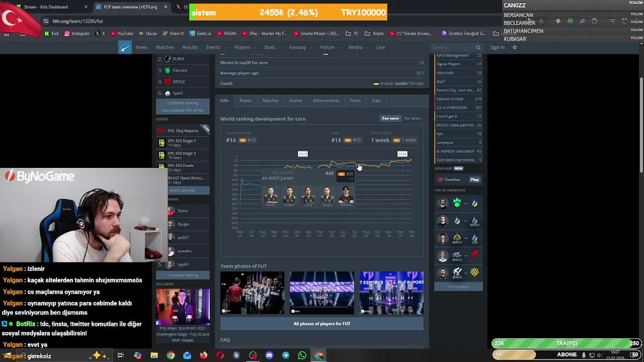Open the EPL S23 Stage 1 event
Viewport: 644px width, 362px height.
[182, 143]
